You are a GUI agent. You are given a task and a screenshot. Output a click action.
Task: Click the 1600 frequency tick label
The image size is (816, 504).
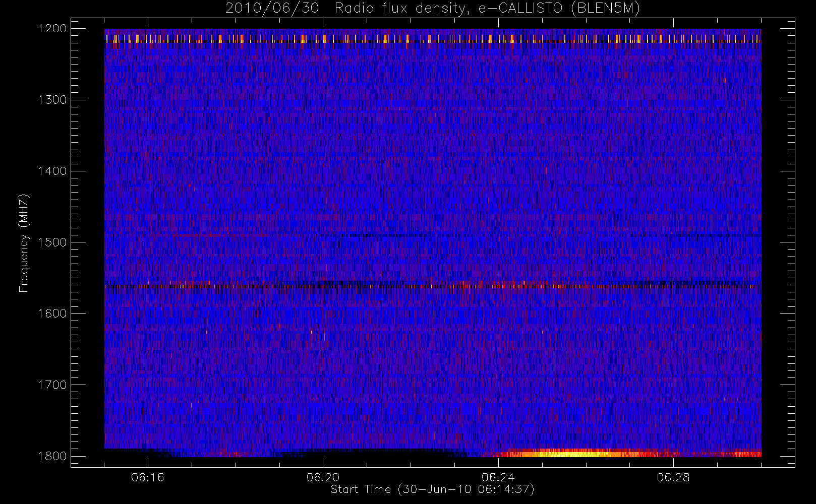[x=52, y=313]
